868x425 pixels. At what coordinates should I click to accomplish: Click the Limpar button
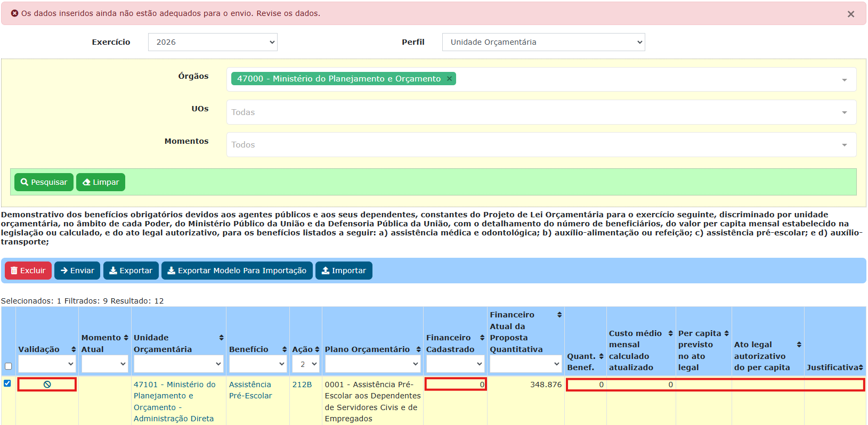[x=101, y=182]
